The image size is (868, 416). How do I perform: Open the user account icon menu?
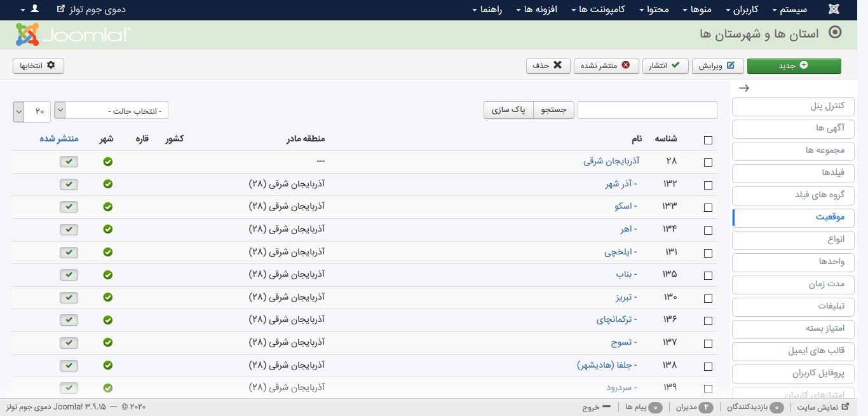[x=34, y=10]
